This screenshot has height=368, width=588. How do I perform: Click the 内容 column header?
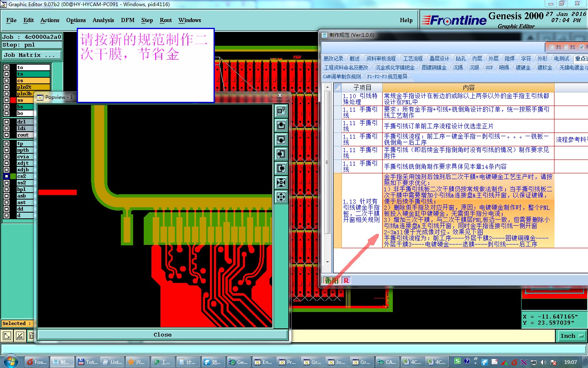[x=468, y=88]
